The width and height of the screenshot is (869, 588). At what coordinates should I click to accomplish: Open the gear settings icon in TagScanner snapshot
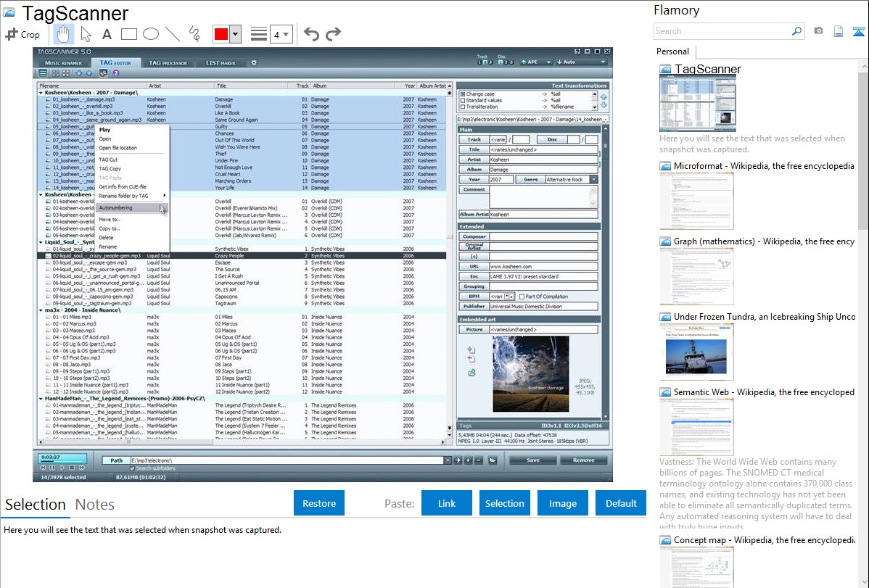(x=254, y=62)
